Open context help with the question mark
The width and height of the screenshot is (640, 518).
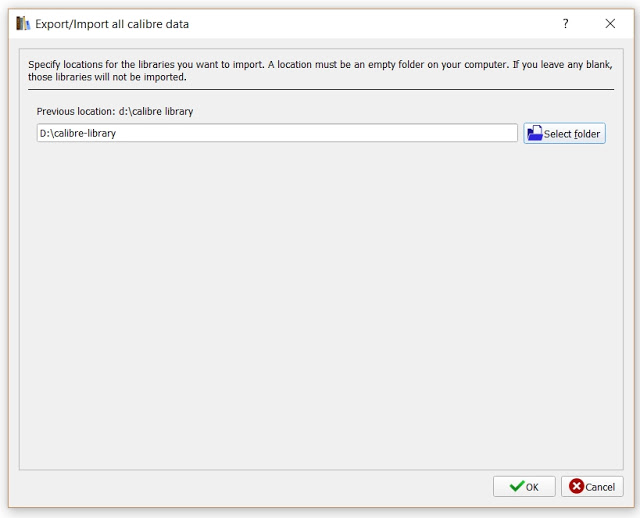tap(565, 24)
